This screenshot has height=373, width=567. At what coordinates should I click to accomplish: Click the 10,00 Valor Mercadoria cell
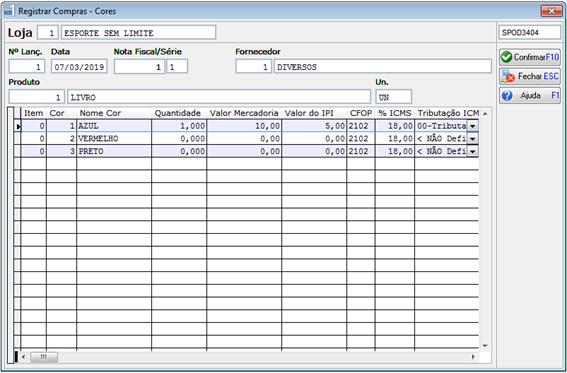click(x=244, y=126)
